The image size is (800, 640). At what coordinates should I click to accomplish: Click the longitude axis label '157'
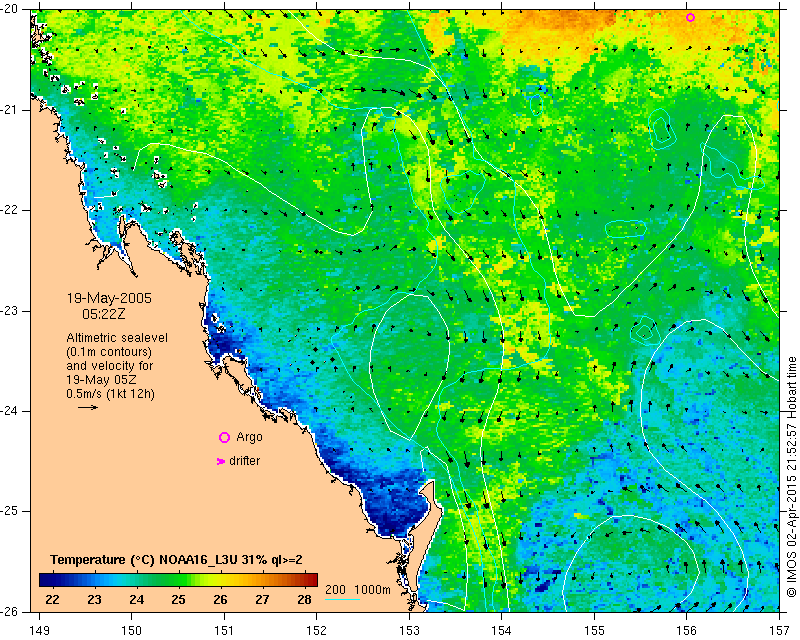click(x=780, y=630)
